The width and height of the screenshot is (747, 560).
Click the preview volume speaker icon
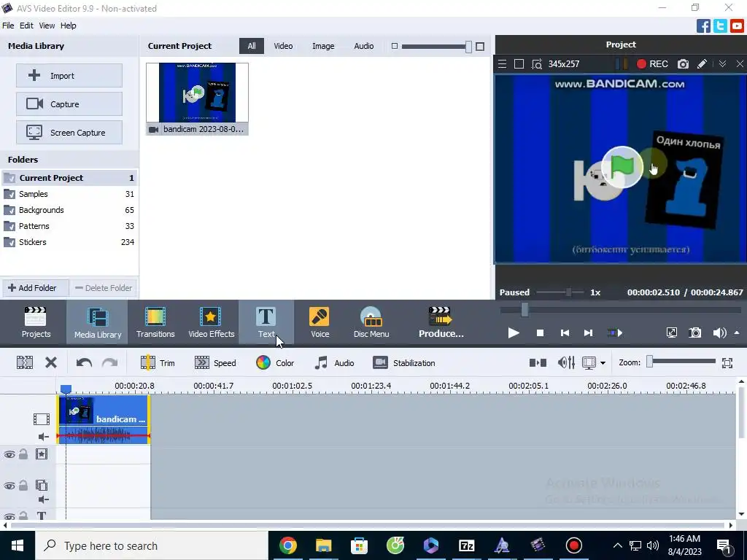point(719,332)
